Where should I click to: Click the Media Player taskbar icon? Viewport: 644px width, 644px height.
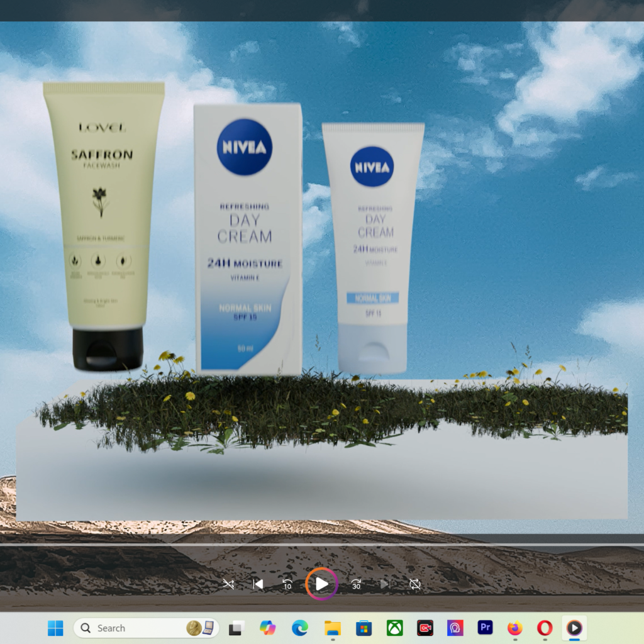coord(574,628)
